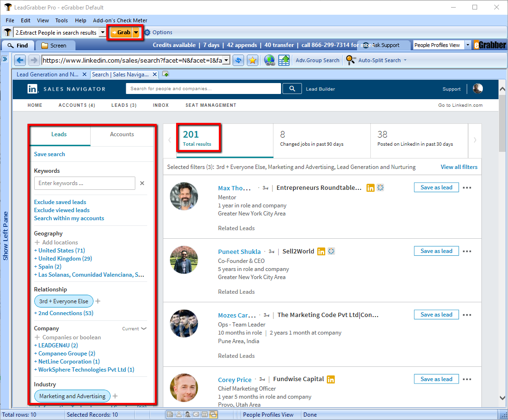Click the envelope icon in status bar
508x420 pixels.
click(197, 414)
